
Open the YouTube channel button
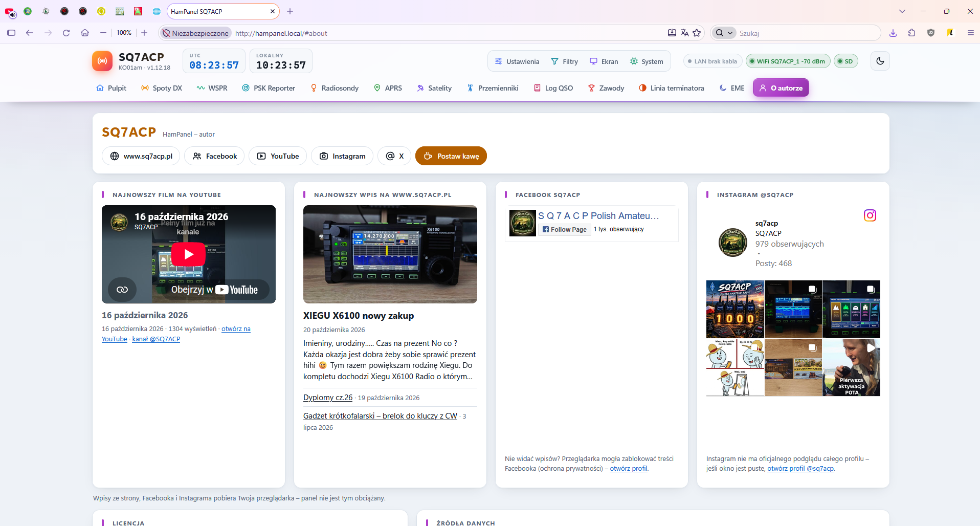pyautogui.click(x=278, y=156)
